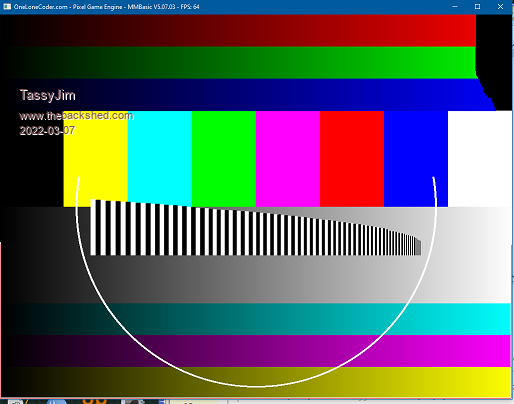
Task: Close the Pixel Game Engine window
Action: 500,7
